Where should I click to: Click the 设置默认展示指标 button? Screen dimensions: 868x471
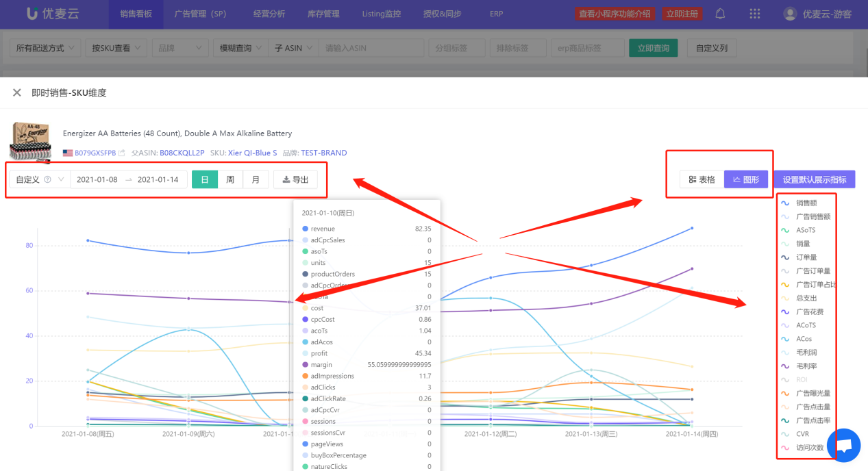click(x=814, y=179)
